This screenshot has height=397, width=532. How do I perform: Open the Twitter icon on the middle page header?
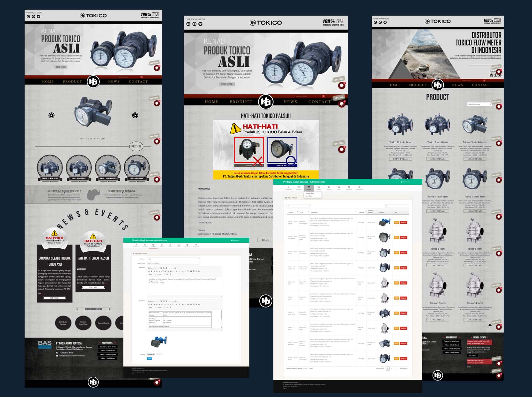click(x=200, y=24)
